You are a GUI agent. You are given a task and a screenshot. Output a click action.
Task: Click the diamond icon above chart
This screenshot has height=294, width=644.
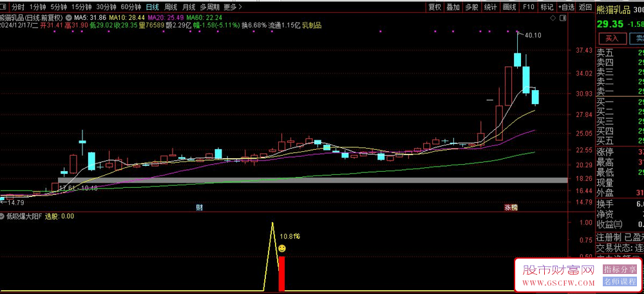[553, 18]
